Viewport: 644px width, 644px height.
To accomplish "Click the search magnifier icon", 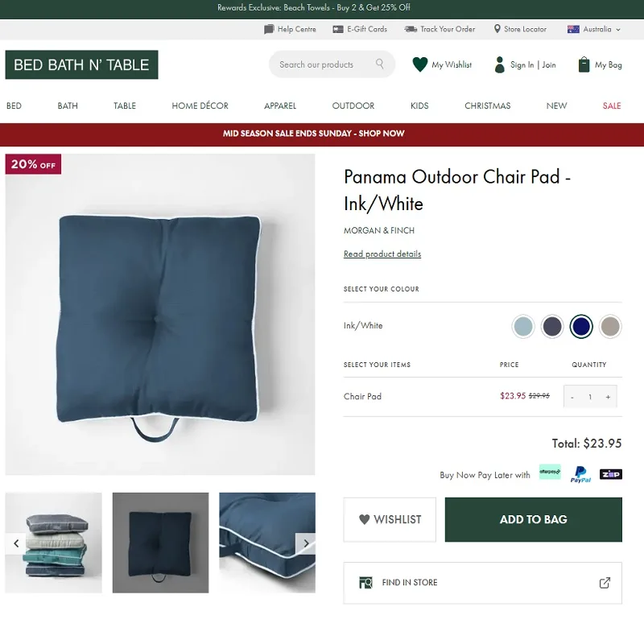I will tap(380, 64).
